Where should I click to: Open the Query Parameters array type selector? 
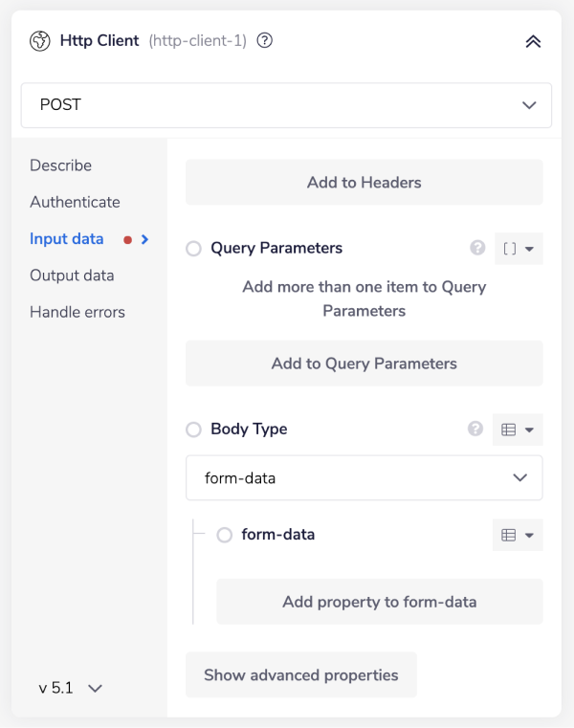coord(519,249)
